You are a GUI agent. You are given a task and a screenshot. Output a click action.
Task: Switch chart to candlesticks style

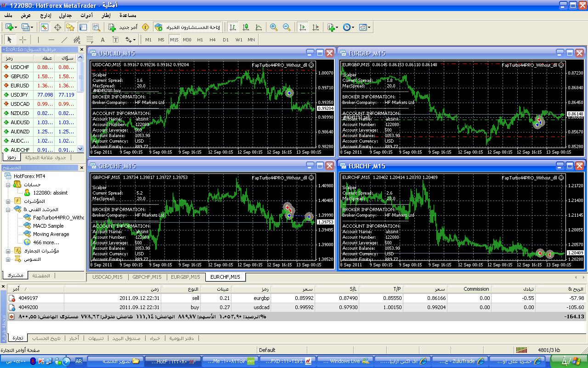coord(246,28)
